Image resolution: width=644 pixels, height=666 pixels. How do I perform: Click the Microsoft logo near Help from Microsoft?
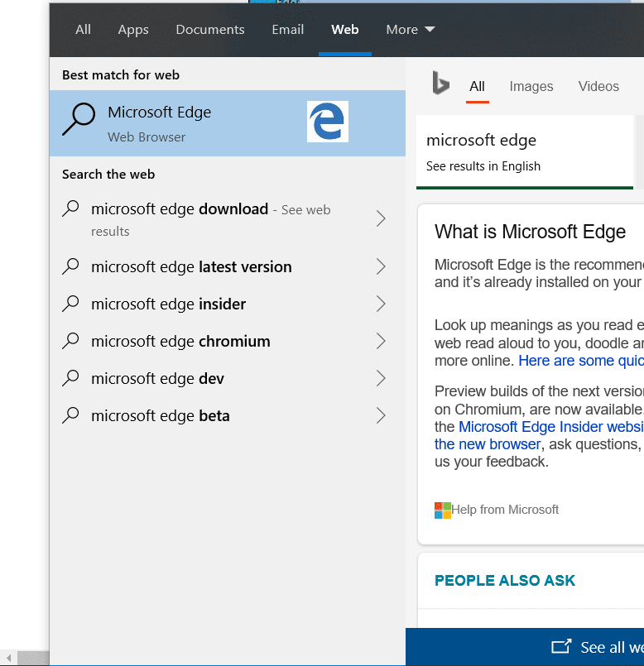click(x=443, y=510)
